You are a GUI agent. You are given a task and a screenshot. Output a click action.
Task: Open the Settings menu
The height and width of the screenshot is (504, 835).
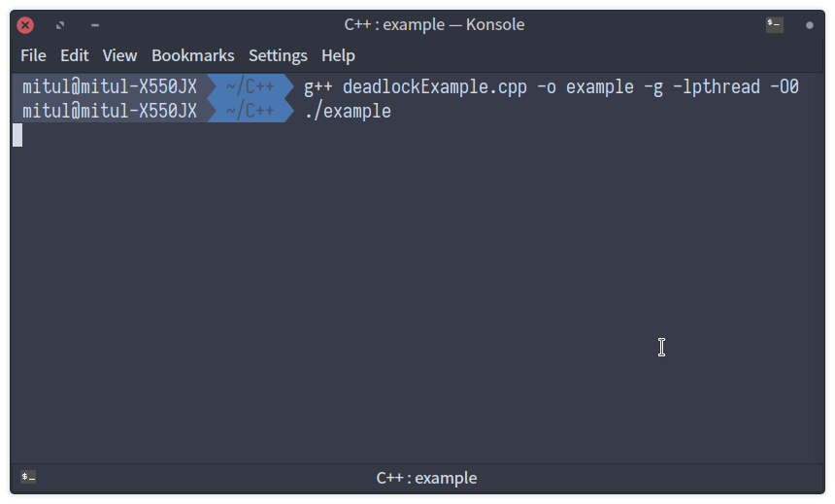click(x=278, y=55)
